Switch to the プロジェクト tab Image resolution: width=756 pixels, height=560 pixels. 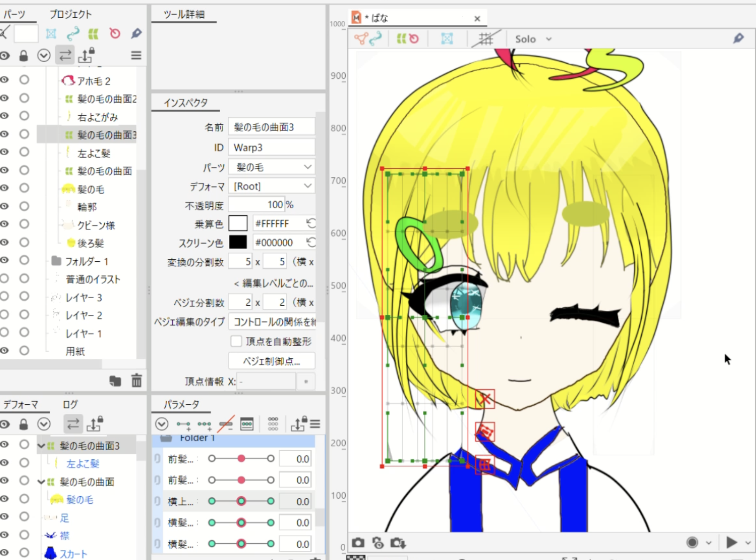[x=71, y=14]
